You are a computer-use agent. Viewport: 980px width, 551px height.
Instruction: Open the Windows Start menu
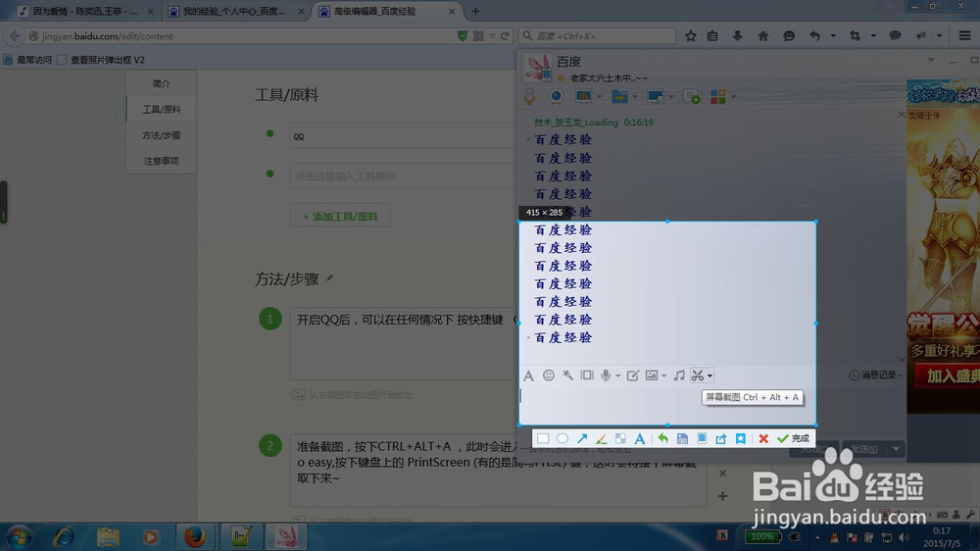pyautogui.click(x=18, y=536)
